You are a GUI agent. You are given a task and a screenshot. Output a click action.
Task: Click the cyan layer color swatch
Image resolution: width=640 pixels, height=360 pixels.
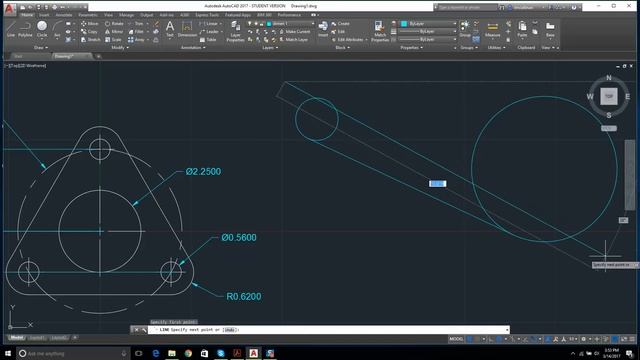pyautogui.click(x=269, y=24)
